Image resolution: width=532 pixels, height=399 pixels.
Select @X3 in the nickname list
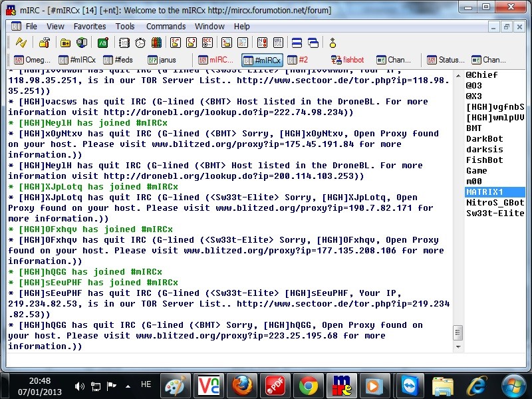473,96
